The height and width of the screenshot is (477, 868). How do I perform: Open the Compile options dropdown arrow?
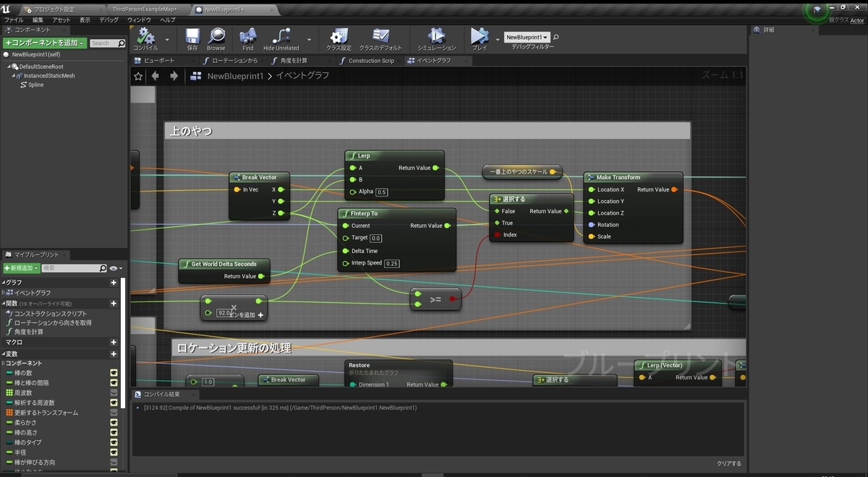(x=167, y=39)
